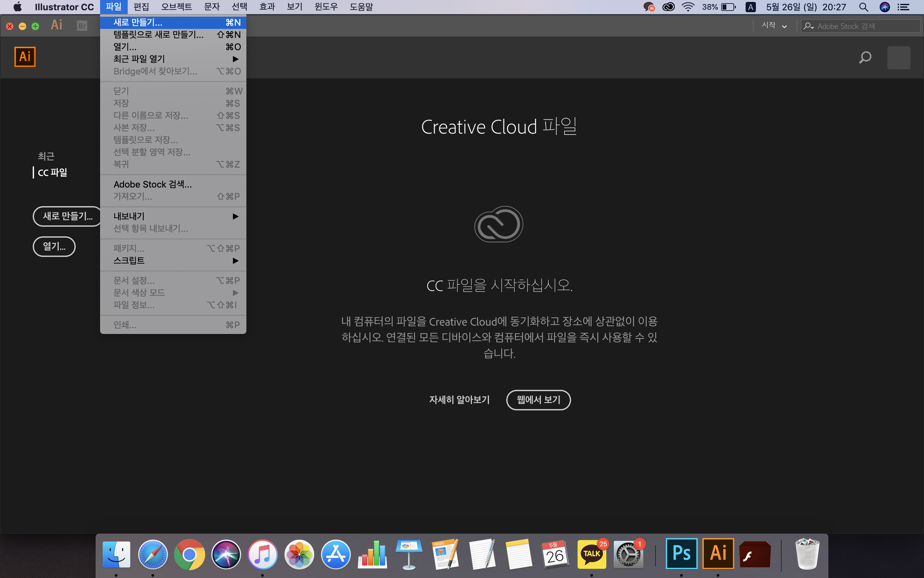Viewport: 924px width, 578px height.
Task: Open the 시작 workspace dropdown
Action: coord(774,26)
